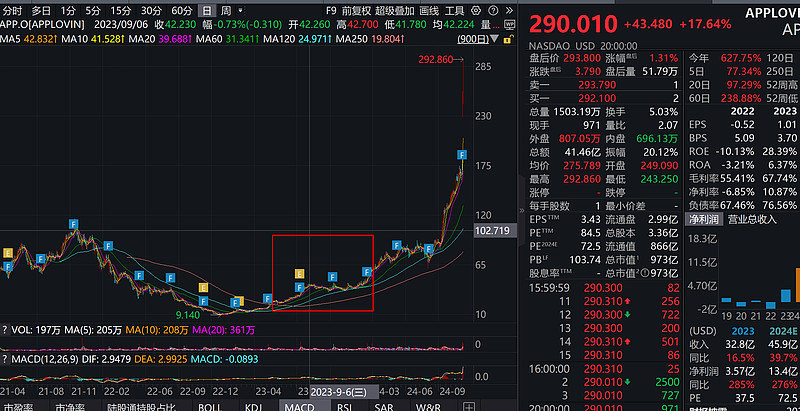The height and width of the screenshot is (411, 800).
Task: Switch indicator to RSI
Action: point(345,406)
